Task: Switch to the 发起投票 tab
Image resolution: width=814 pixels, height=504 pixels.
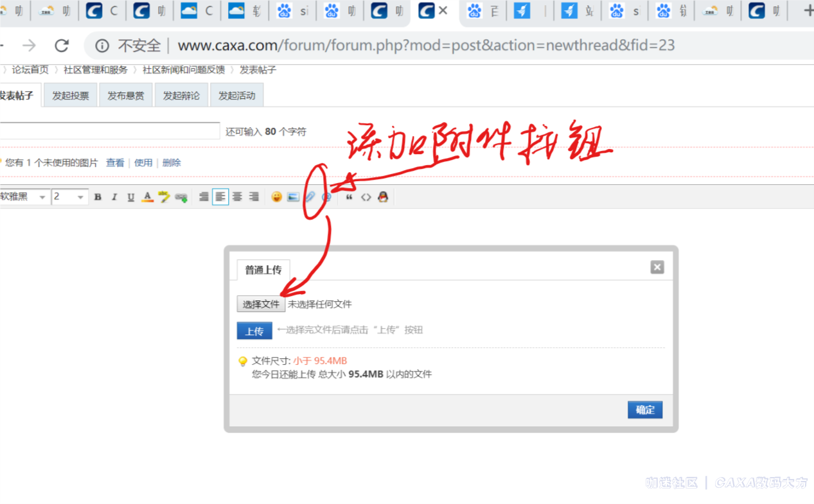Action: pyautogui.click(x=70, y=96)
